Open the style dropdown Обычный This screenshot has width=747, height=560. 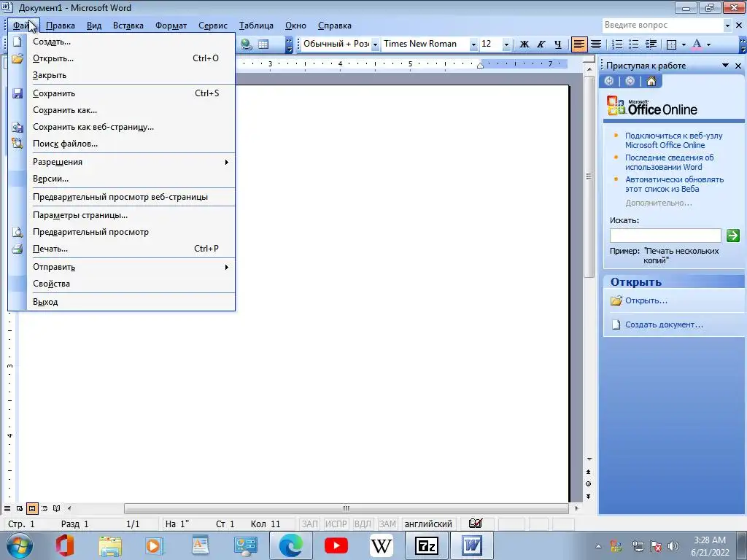pos(375,44)
